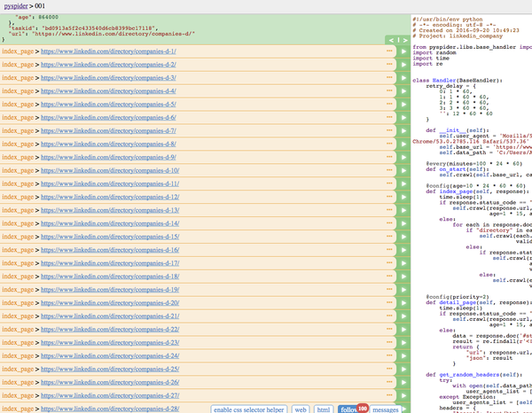Run the companies-d-8 follow task
The width and height of the screenshot is (532, 413).
(x=403, y=144)
